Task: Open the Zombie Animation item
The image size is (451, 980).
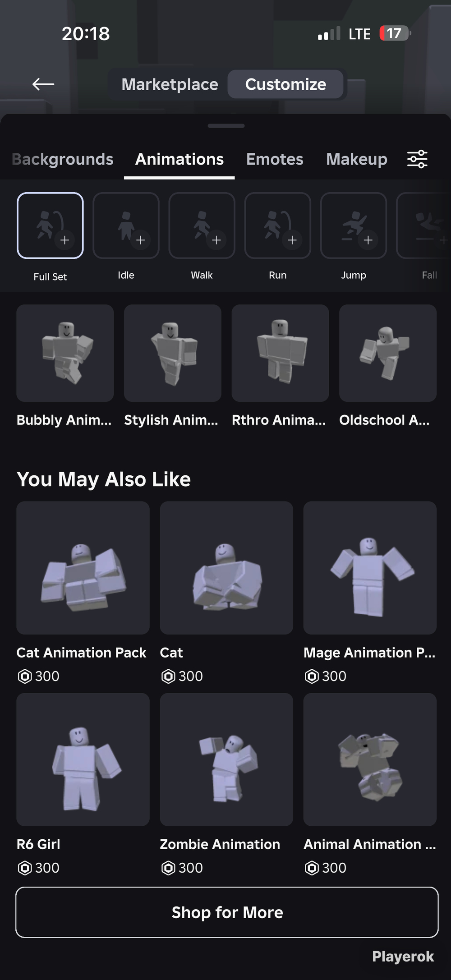Action: (226, 759)
